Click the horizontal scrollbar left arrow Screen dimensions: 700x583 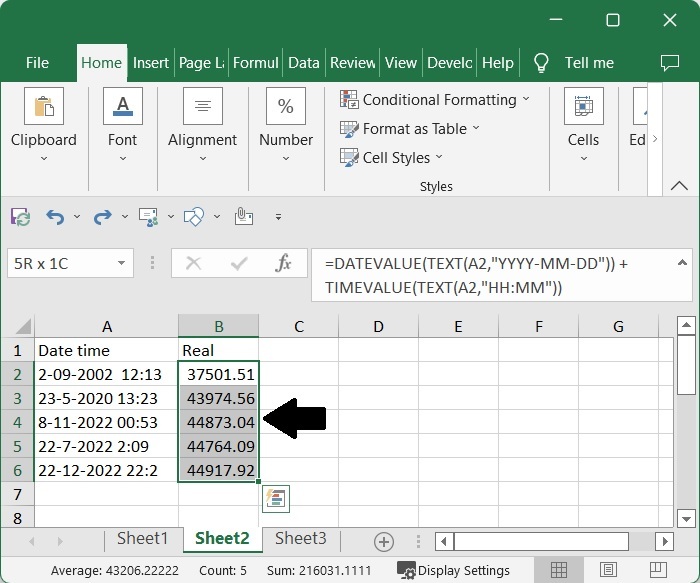click(444, 541)
